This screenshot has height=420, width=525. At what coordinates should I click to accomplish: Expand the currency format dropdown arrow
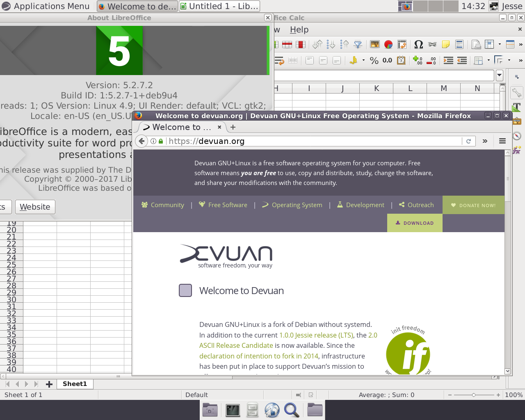(x=363, y=60)
